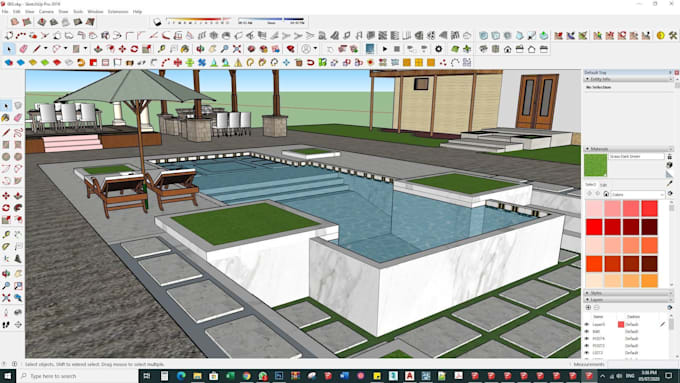This screenshot has height=383, width=680.
Task: Click Windows search box in taskbar
Action: pos(77,376)
